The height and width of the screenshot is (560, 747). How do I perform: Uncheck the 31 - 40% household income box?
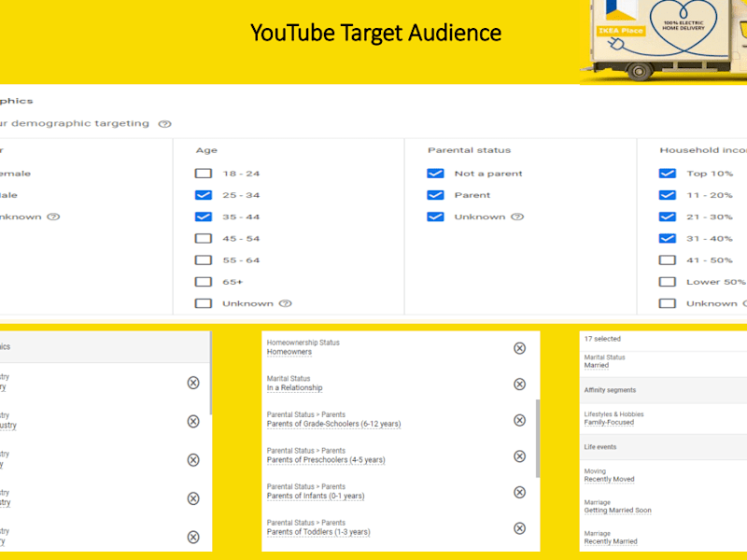coord(667,238)
